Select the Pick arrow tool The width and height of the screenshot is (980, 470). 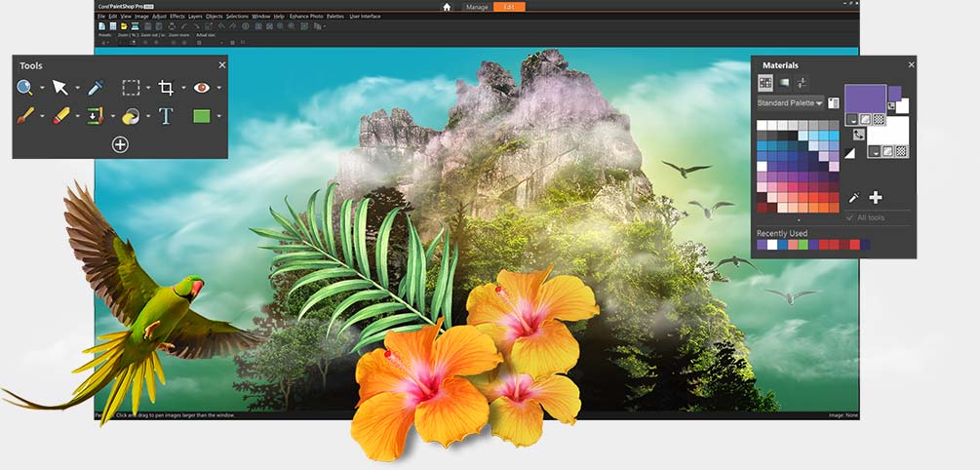(60, 88)
